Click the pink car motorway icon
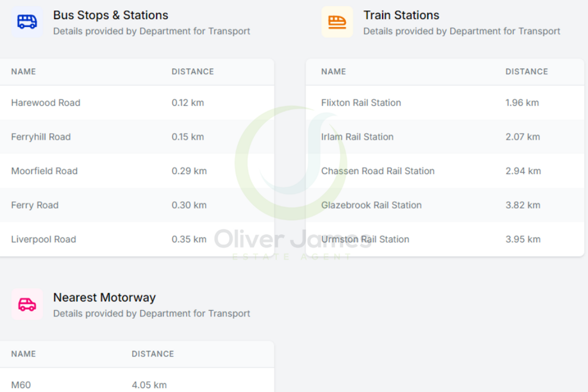Screen dimensions: 588x392 pos(27,304)
